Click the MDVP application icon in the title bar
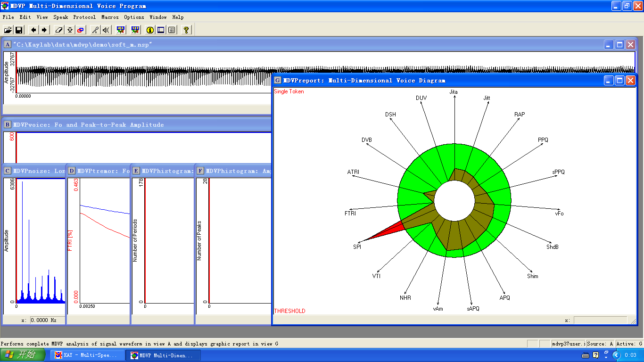The width and height of the screenshot is (644, 362). [5, 6]
